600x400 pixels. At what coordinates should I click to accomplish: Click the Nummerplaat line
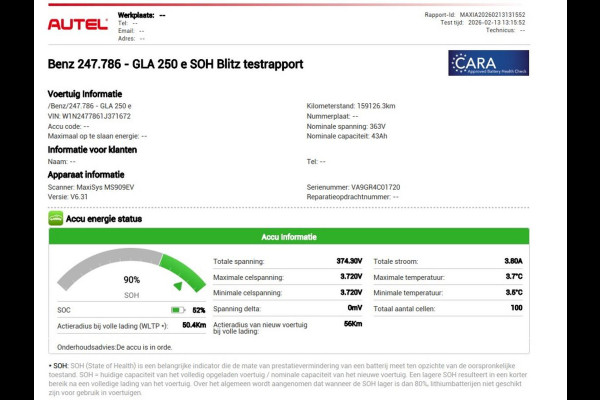[x=332, y=116]
